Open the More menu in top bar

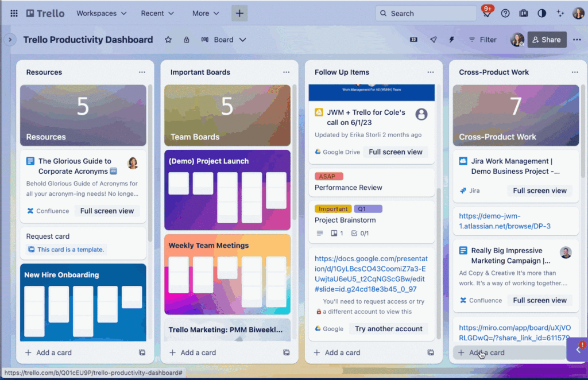[206, 13]
